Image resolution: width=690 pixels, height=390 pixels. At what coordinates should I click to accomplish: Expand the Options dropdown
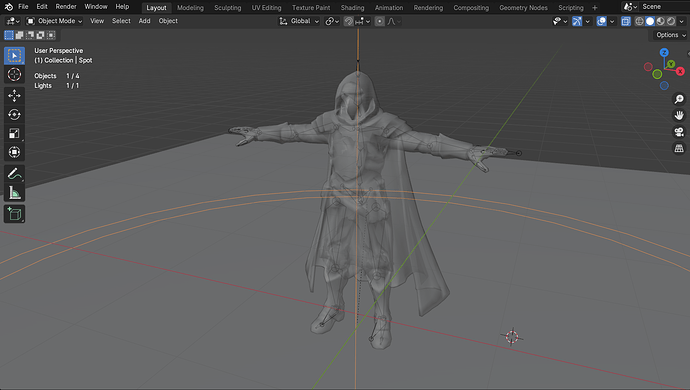click(x=670, y=35)
